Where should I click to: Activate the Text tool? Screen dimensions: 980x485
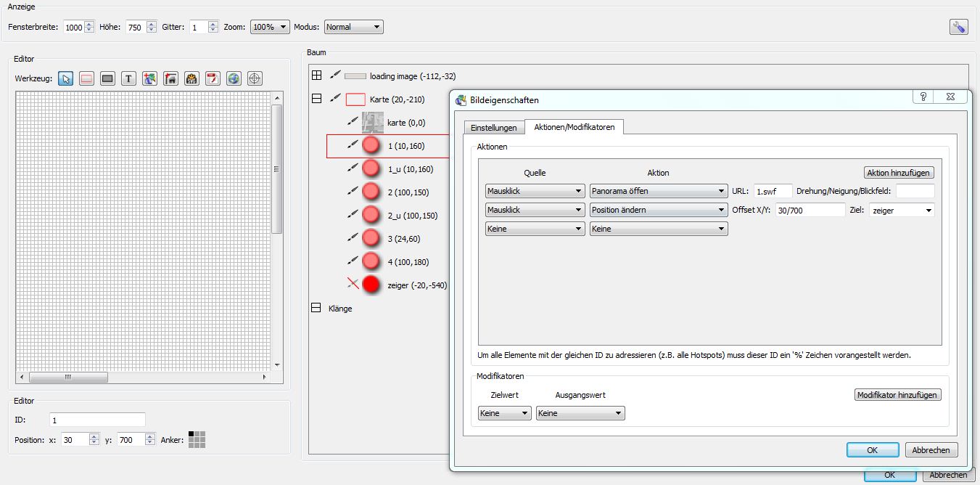click(x=128, y=78)
